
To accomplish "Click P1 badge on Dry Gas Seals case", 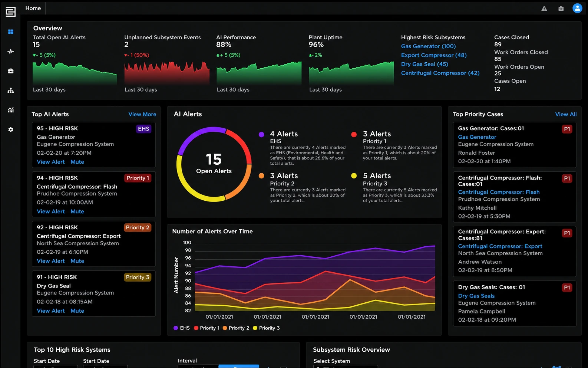I will point(567,287).
